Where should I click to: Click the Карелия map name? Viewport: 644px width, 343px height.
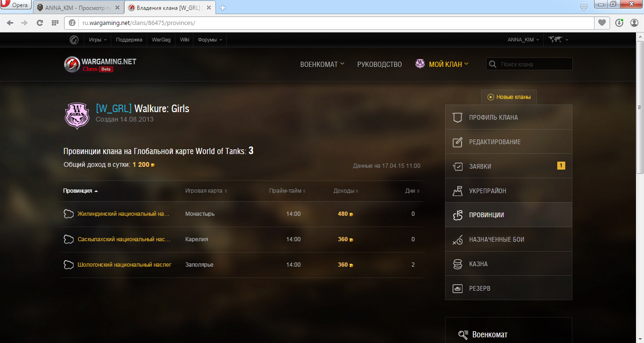[x=197, y=239]
